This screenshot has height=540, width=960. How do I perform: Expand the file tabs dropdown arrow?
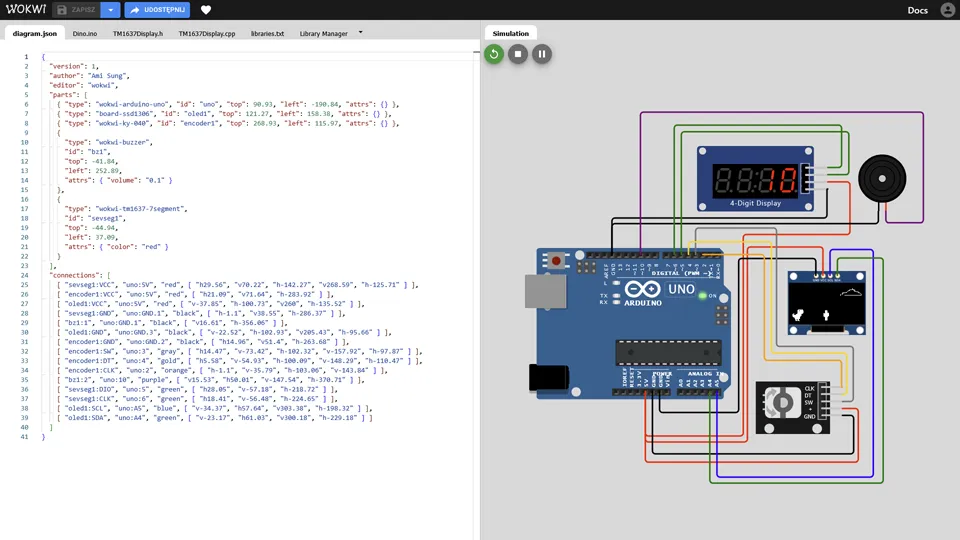(361, 32)
